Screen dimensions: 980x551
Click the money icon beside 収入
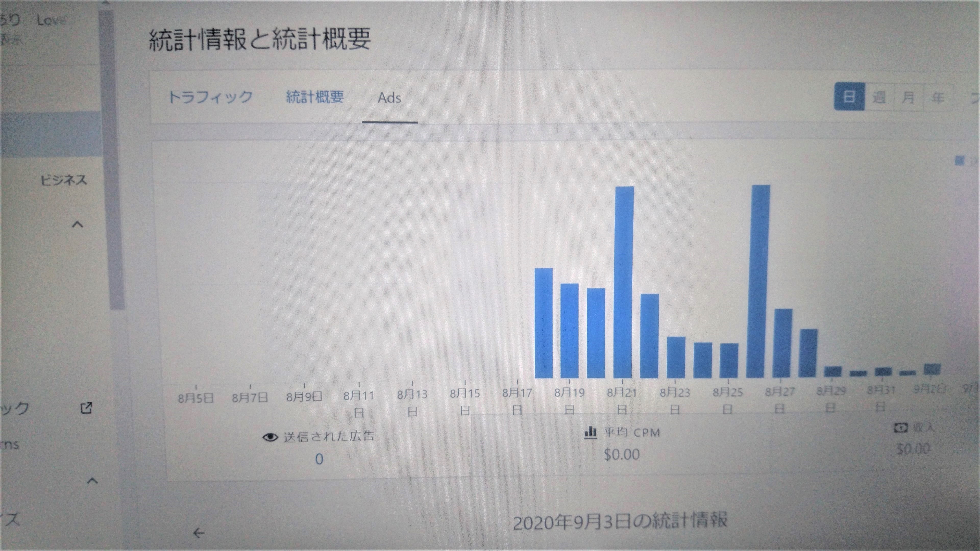pos(900,428)
